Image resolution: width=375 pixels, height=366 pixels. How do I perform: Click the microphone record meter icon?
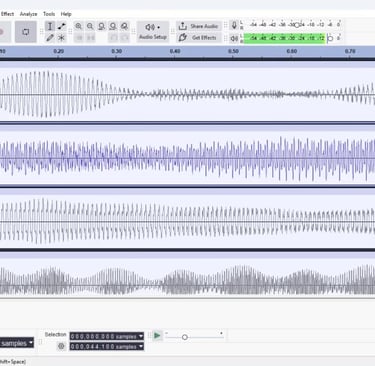pos(234,25)
